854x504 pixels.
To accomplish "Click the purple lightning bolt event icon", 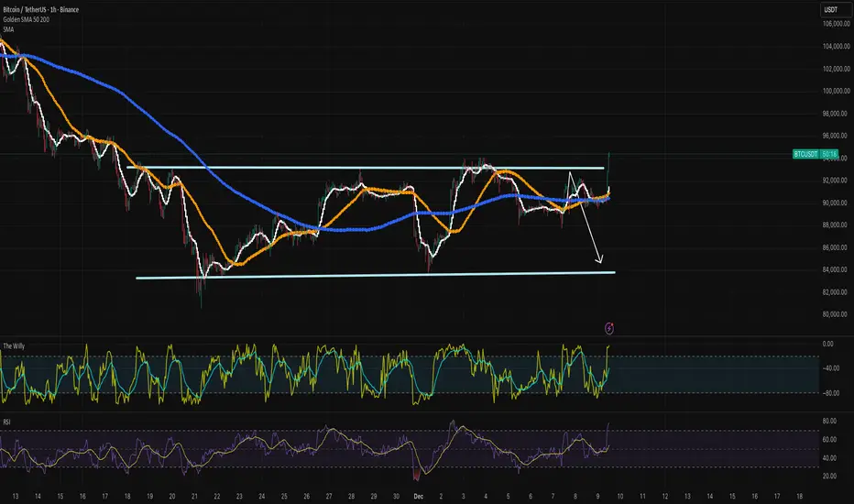I will 609,328.
